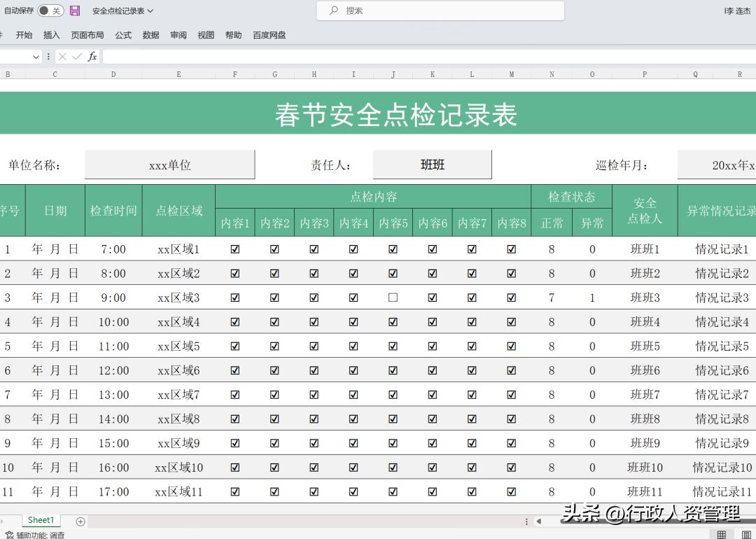The width and height of the screenshot is (756, 539).
Task: Click the Normal view icon in status bar
Action: point(720,534)
